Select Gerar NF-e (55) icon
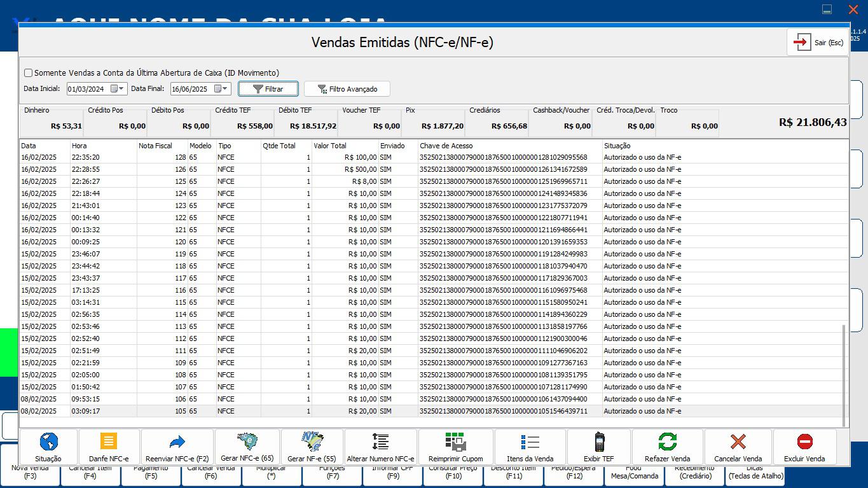Screen dimensions: 868x488 coord(312,440)
